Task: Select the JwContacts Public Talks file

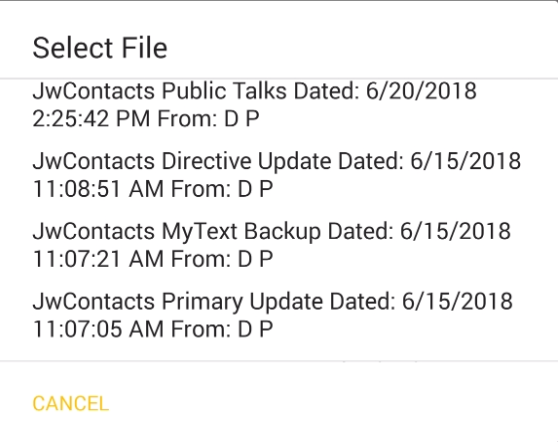Action: (x=279, y=104)
